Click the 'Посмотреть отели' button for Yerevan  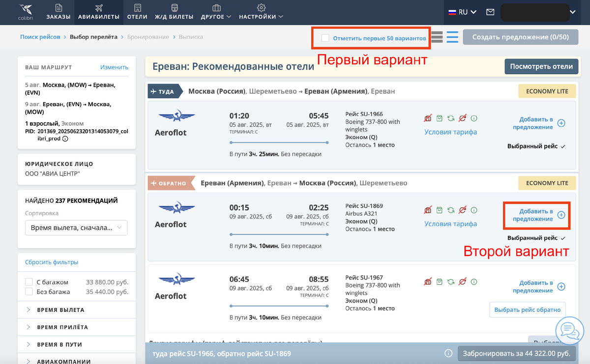coord(541,66)
